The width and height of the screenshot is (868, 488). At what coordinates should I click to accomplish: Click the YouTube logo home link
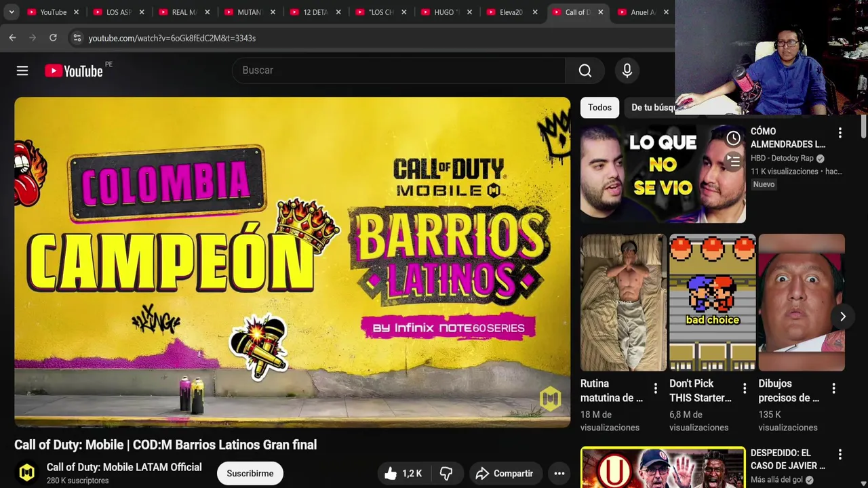(73, 70)
